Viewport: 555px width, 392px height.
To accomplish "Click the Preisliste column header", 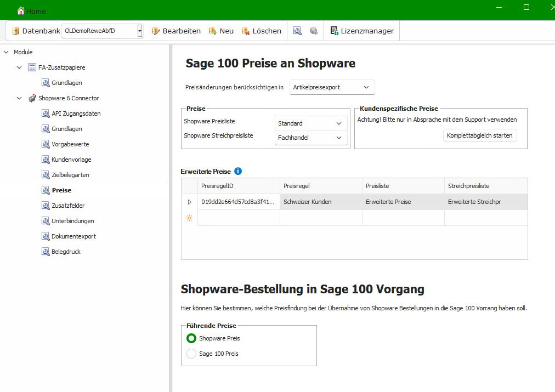I will tap(403, 186).
